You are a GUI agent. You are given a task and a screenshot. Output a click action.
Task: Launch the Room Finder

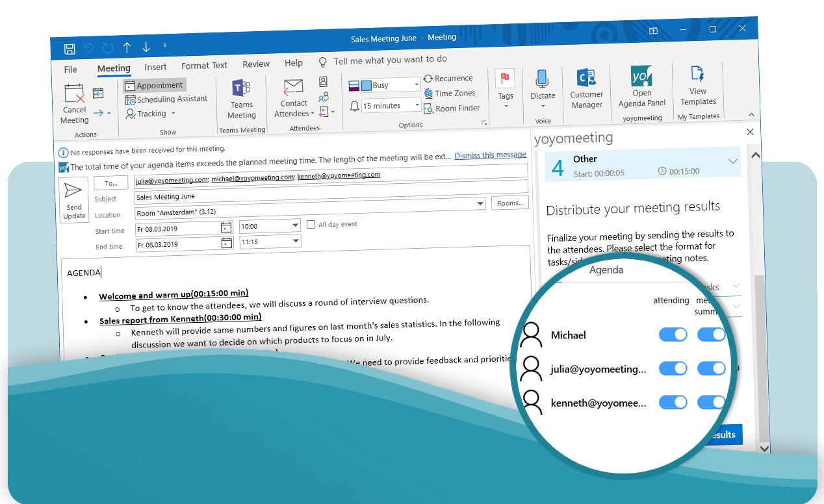452,108
